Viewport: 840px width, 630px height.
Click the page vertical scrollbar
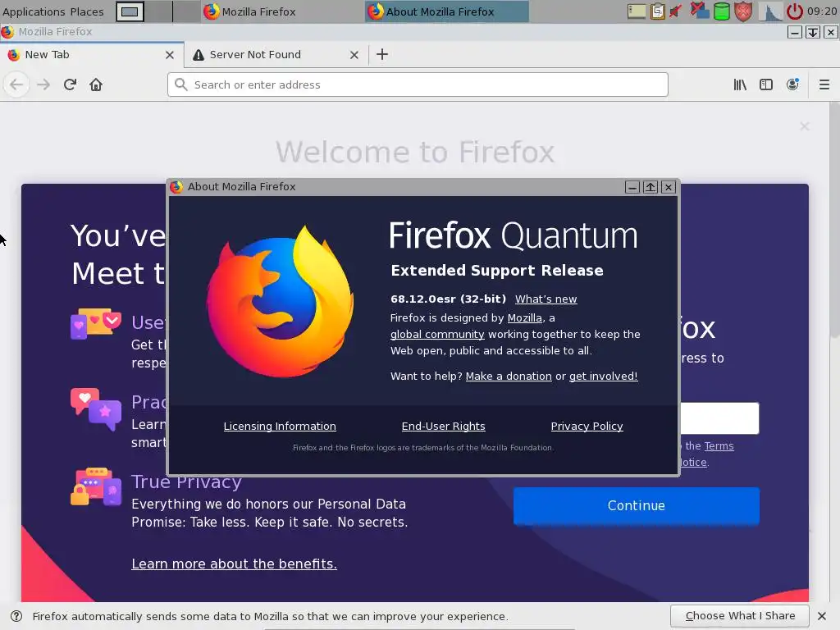point(834,220)
